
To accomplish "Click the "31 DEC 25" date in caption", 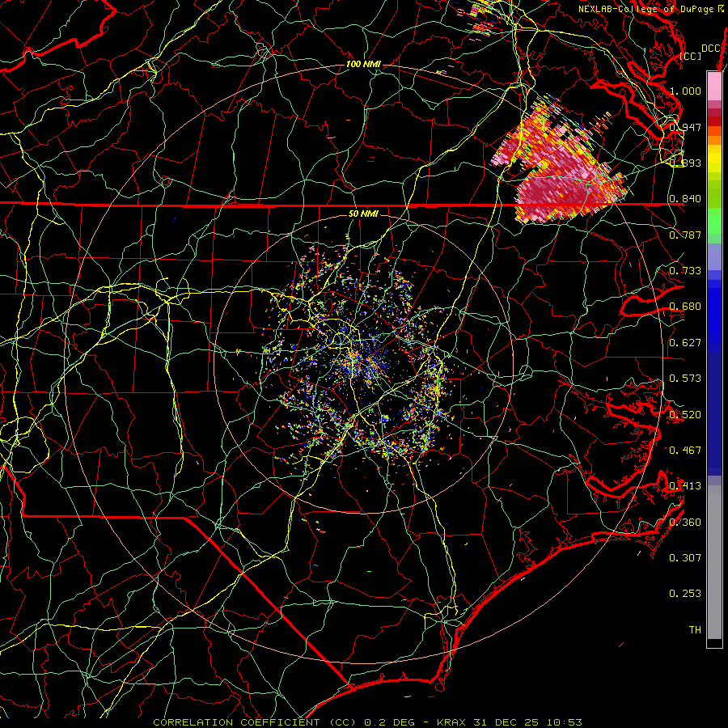I will click(506, 722).
